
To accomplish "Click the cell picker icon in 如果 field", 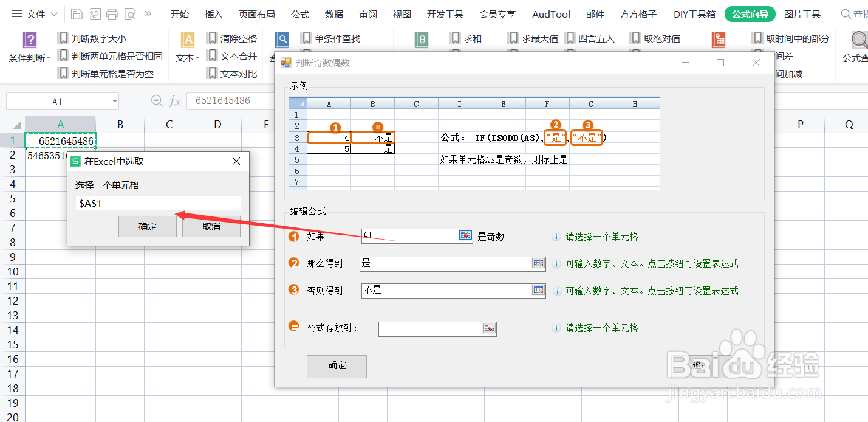I will click(465, 236).
